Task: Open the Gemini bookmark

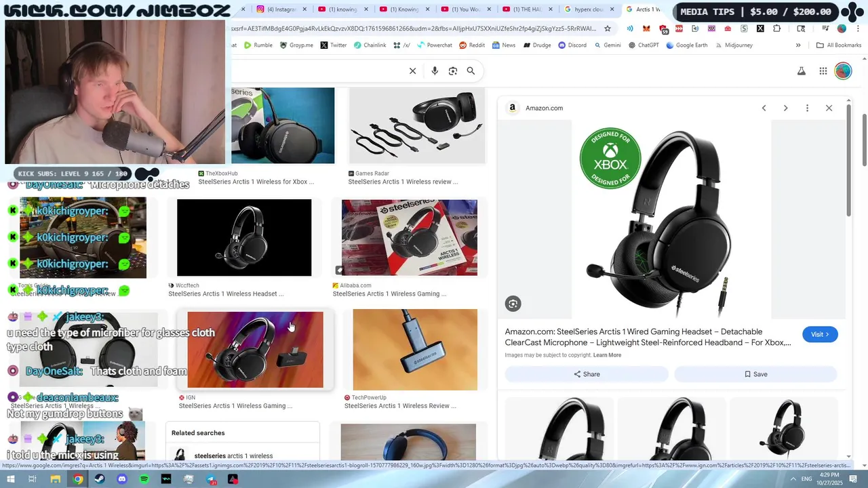Action: pos(608,45)
